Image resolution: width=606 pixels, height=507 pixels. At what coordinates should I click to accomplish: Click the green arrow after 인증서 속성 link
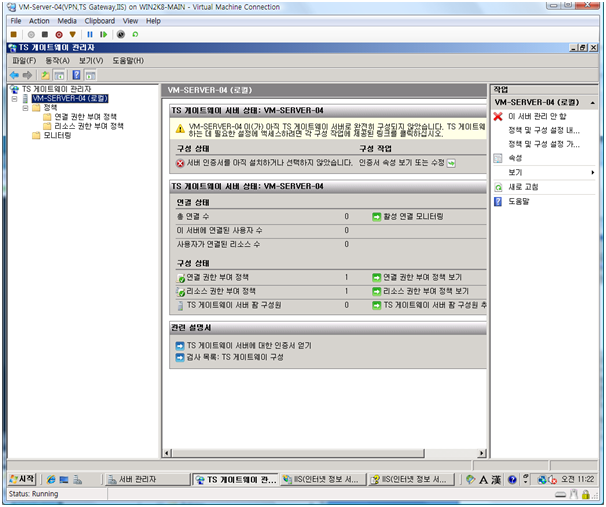coord(451,163)
